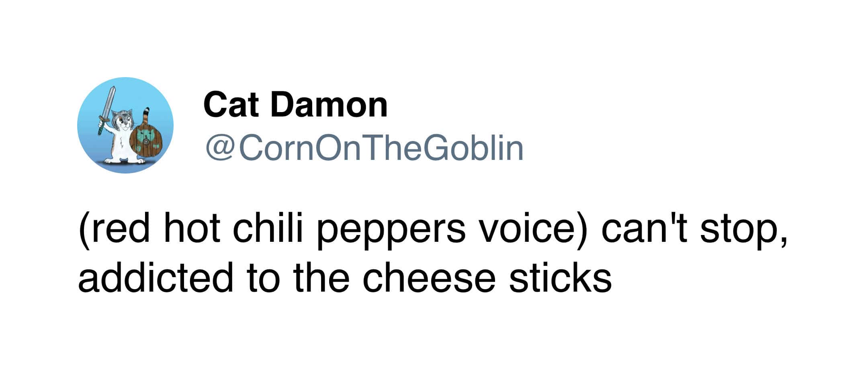Click the cat's helmeted head in avatar
Viewport: 868px width, 380px height.
[x=122, y=119]
